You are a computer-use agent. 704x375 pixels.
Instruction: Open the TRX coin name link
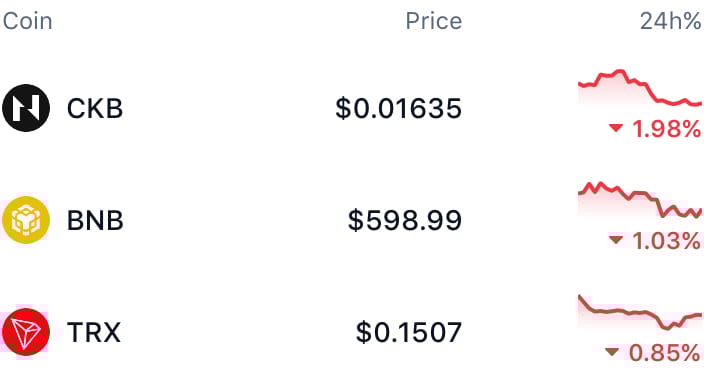94,332
